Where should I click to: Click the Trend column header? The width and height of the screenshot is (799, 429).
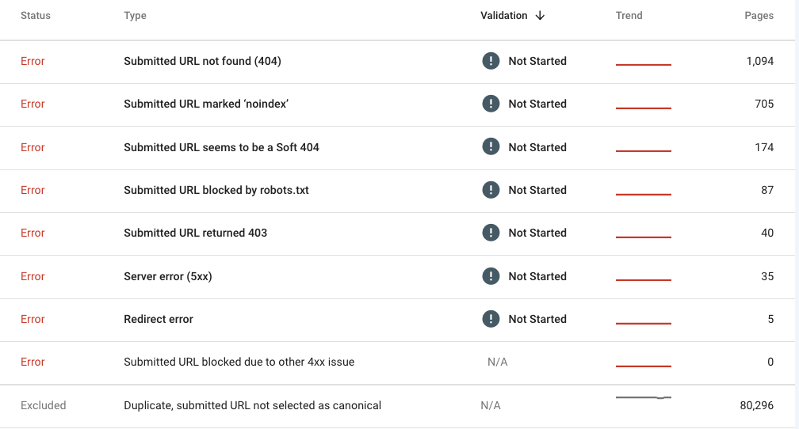click(x=629, y=16)
